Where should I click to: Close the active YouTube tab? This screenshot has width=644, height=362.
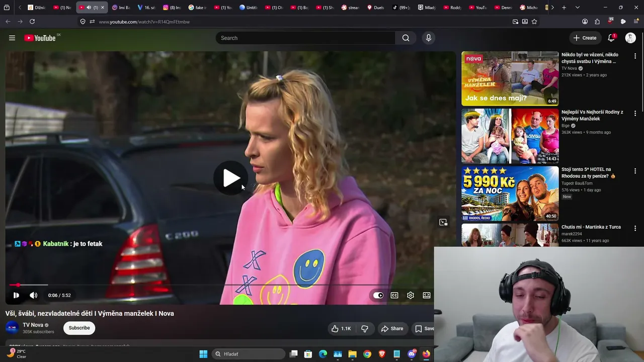coord(103,8)
